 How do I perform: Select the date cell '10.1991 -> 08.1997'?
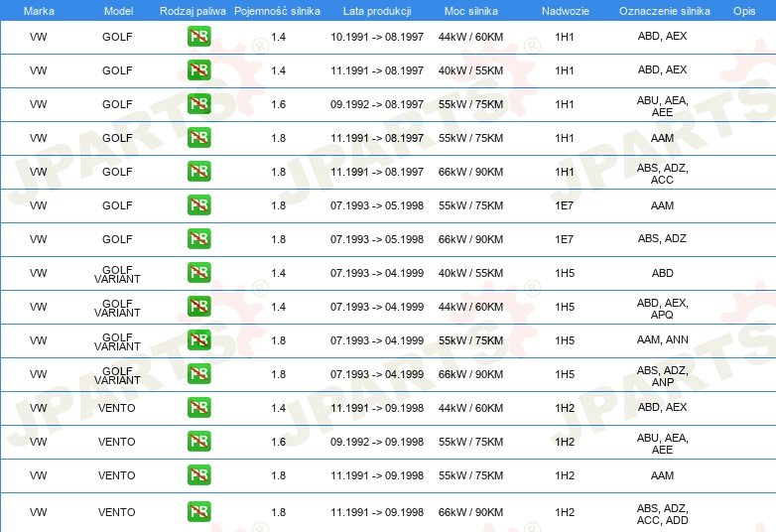tap(377, 37)
